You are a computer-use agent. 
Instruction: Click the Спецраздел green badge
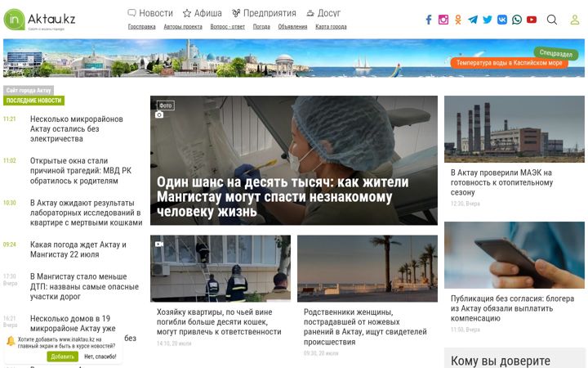tap(556, 53)
